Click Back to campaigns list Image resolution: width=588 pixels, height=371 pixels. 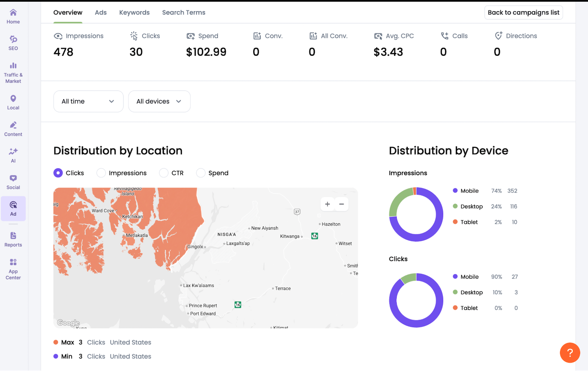click(523, 12)
